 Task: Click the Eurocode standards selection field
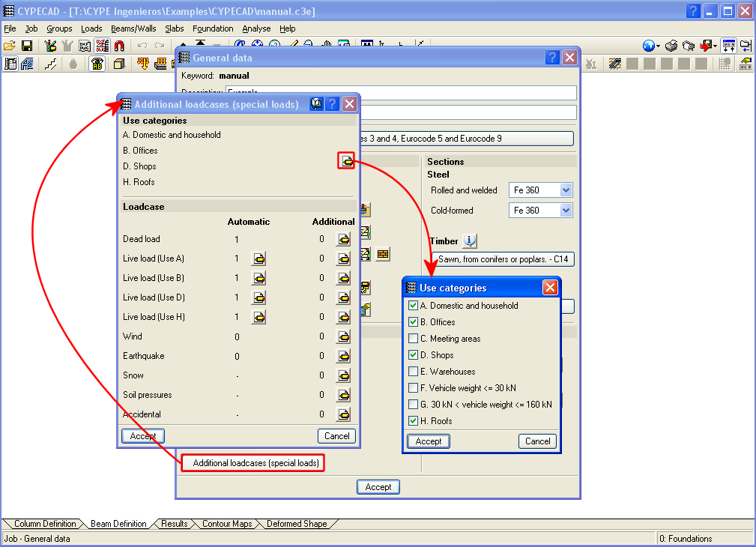pyautogui.click(x=467, y=139)
